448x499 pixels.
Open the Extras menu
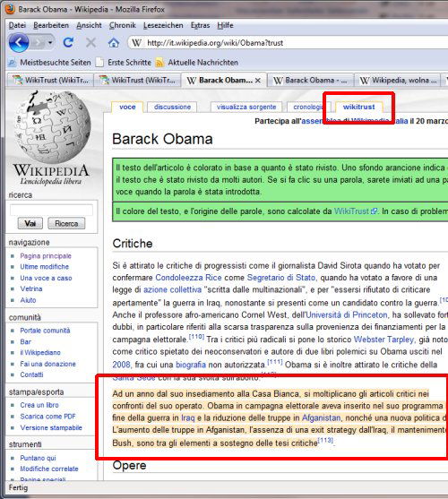200,25
